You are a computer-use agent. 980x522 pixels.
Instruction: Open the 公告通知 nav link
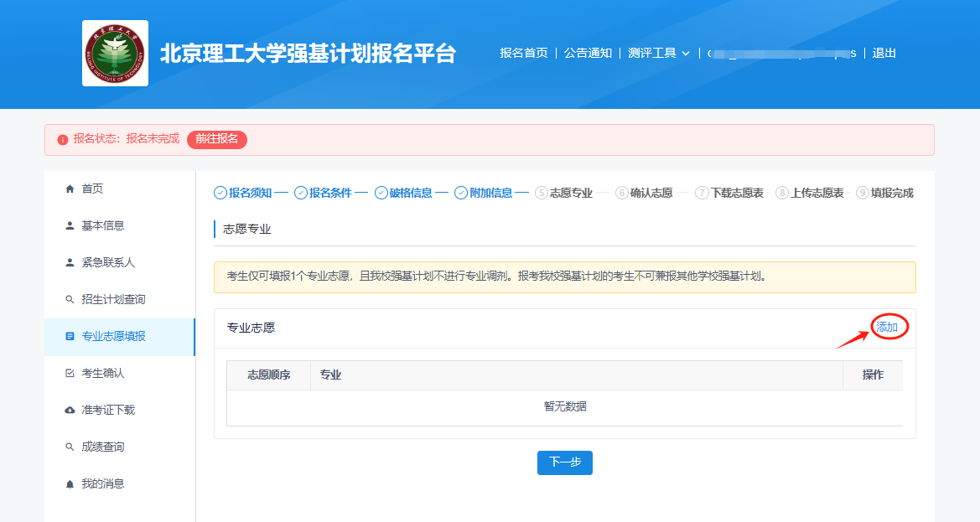589,53
